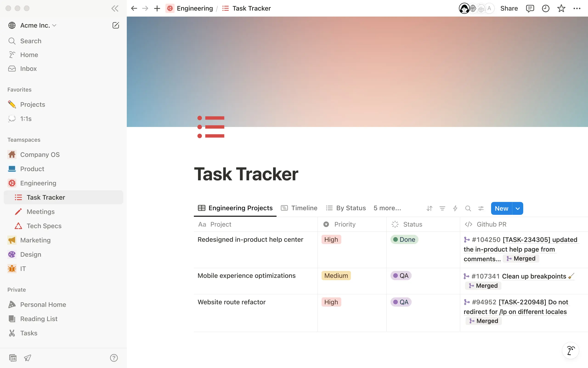Switch to the Timeline view tab
Image resolution: width=588 pixels, height=368 pixels.
coord(299,208)
